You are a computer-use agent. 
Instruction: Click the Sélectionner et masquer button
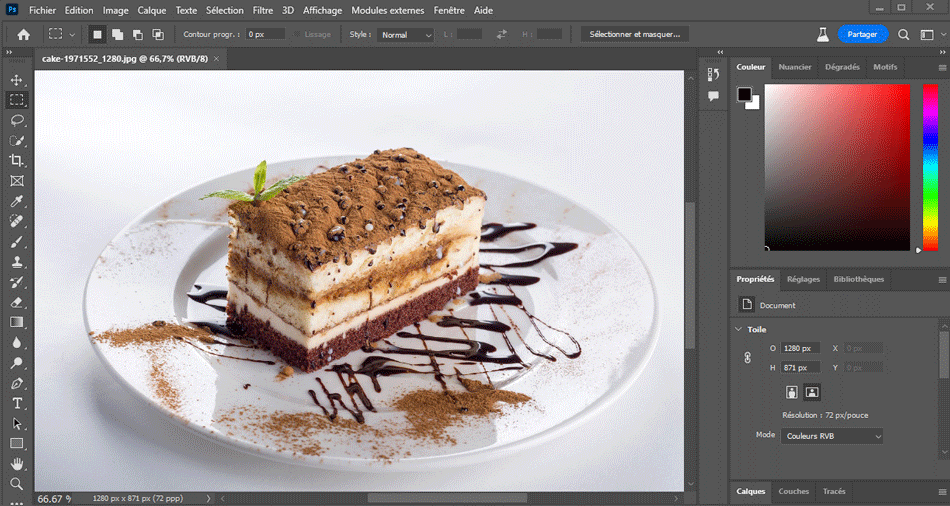click(x=634, y=34)
